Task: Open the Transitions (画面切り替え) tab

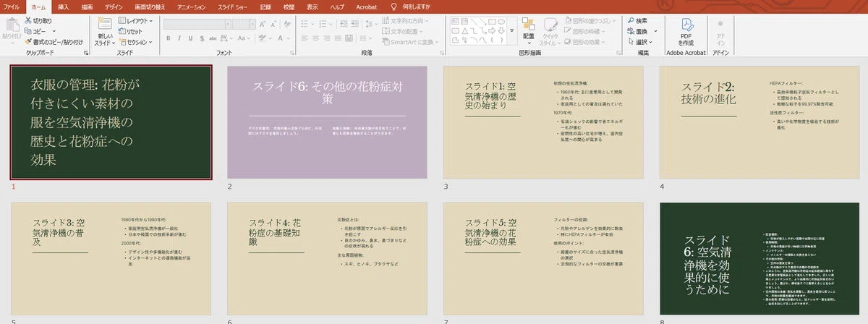Action: [x=149, y=6]
